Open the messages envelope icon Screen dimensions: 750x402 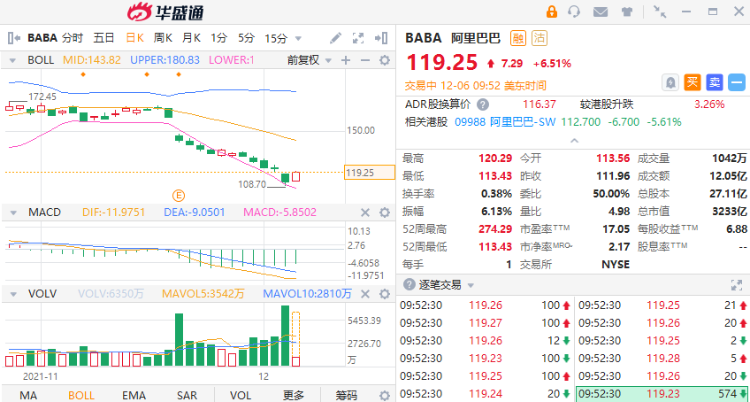click(600, 12)
